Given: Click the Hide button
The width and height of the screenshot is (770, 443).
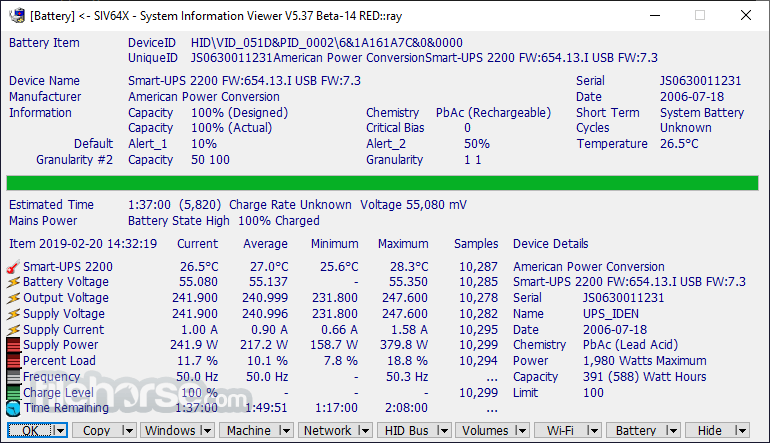Looking at the screenshot, I should [x=710, y=431].
